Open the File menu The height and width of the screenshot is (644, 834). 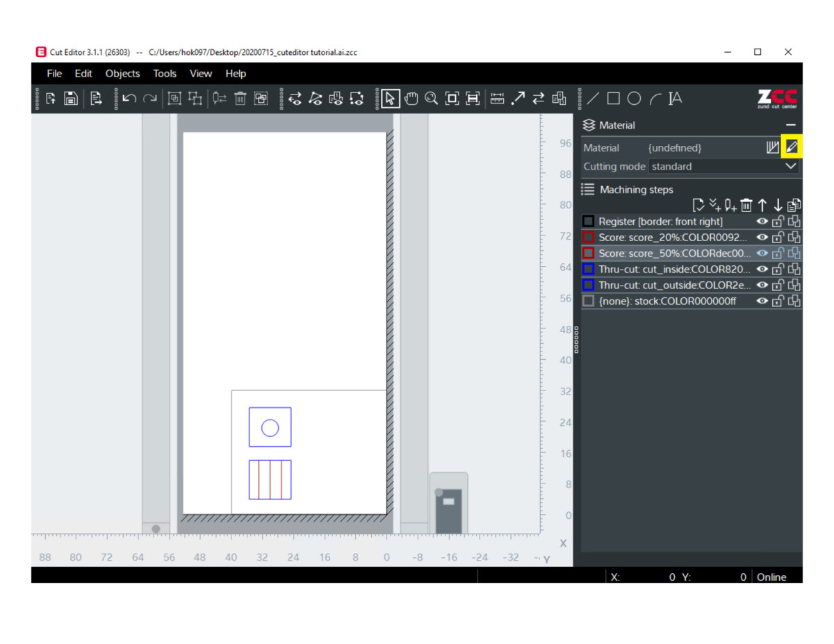click(54, 74)
